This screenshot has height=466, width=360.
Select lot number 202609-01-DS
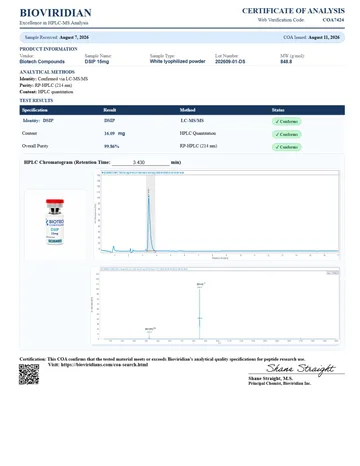pyautogui.click(x=230, y=62)
